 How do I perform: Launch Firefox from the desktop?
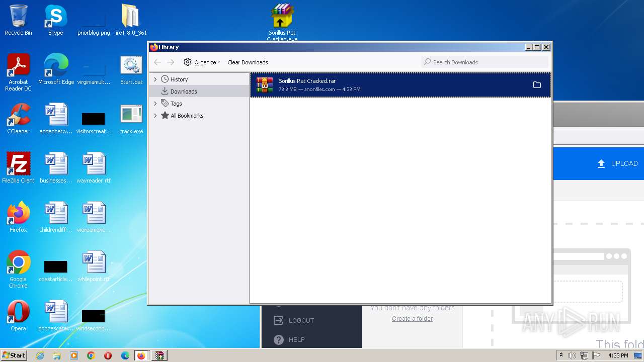(x=18, y=217)
